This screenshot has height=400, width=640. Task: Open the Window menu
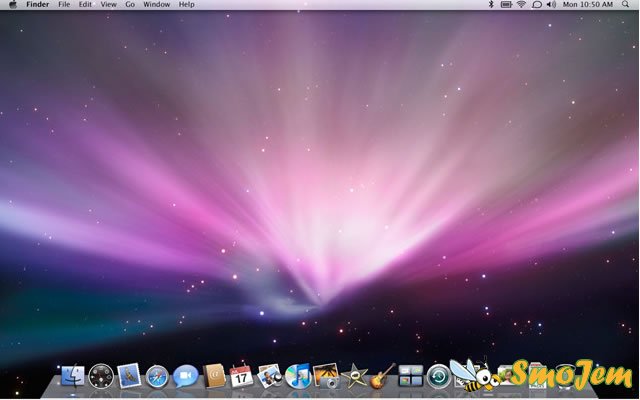coord(156,4)
